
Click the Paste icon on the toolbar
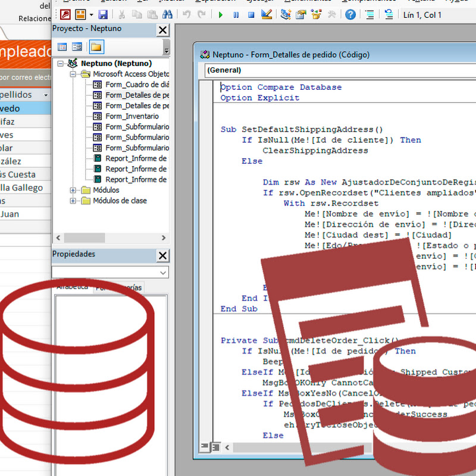pos(153,14)
